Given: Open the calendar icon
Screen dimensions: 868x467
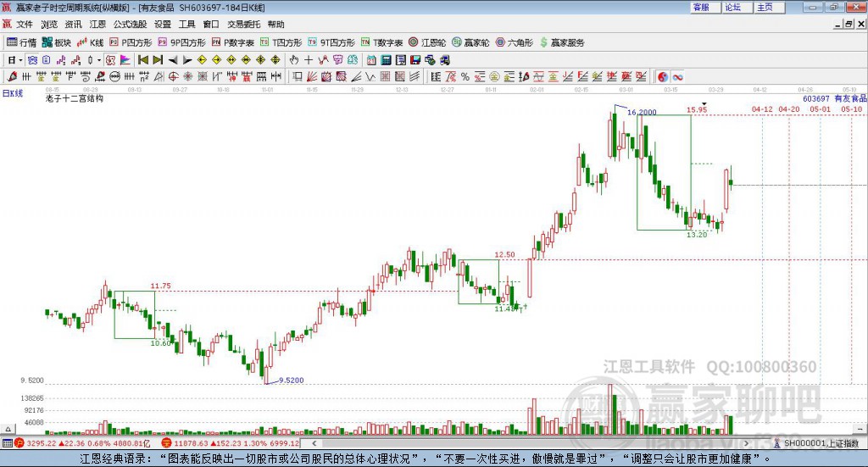Looking at the screenshot, I should 371,60.
